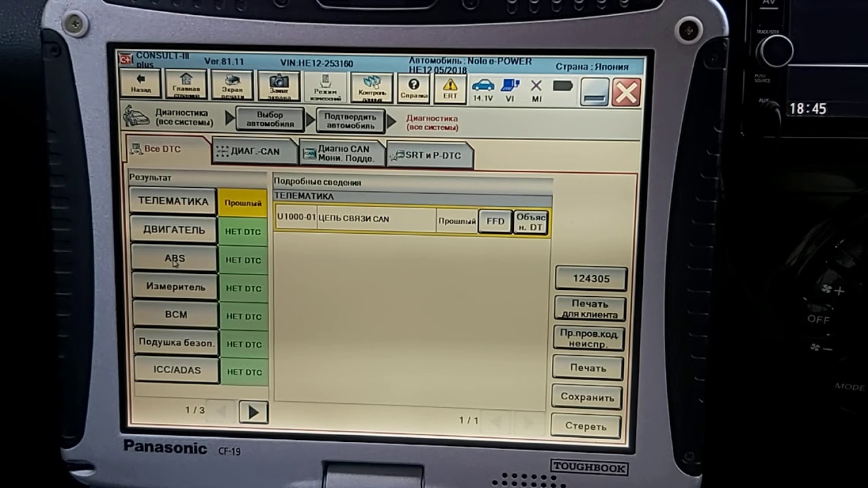The width and height of the screenshot is (868, 488).
Task: Select the BCM system
Action: click(176, 315)
